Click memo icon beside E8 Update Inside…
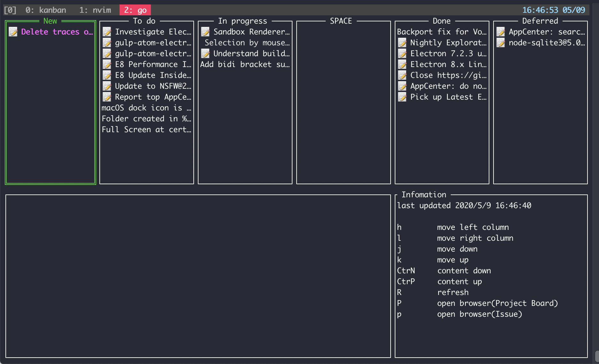The height and width of the screenshot is (364, 599). point(107,75)
